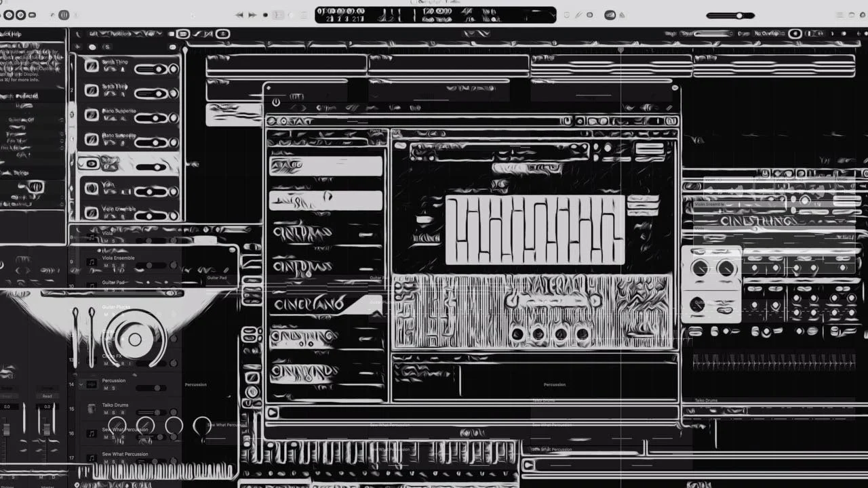
Task: Click the power button in the plugin window header
Action: pos(275,102)
